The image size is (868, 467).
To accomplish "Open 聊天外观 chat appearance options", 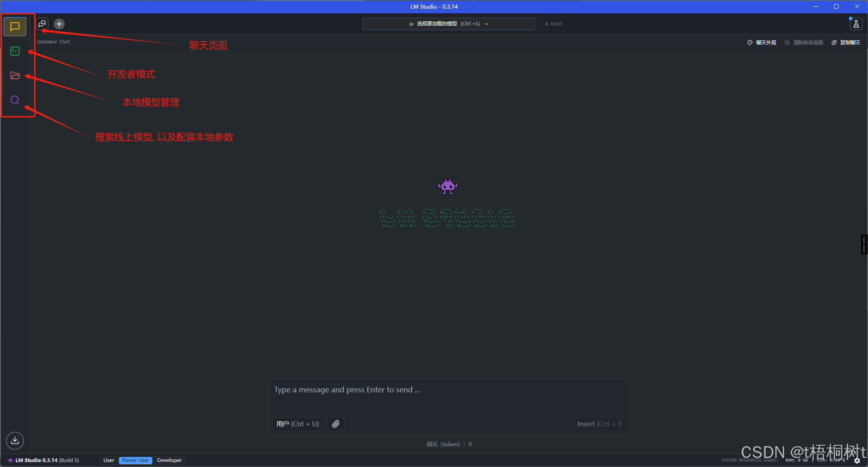I will point(762,43).
